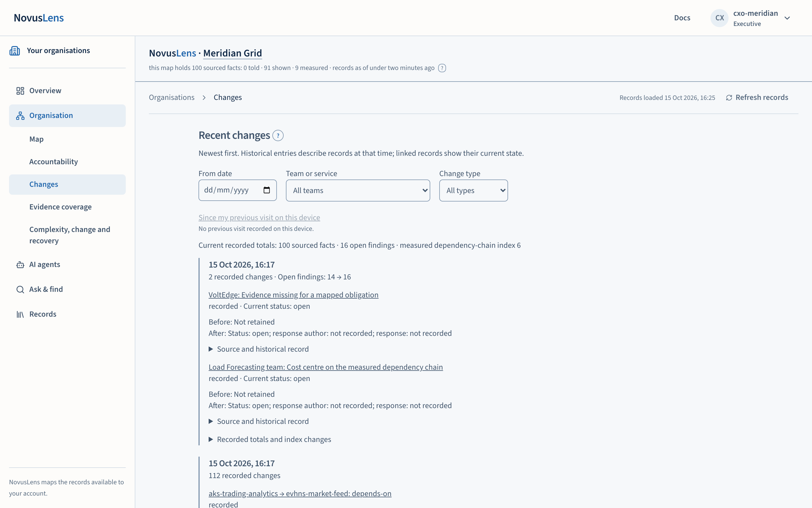Click Refresh records button
Viewport: 812px width, 508px height.
pos(757,98)
